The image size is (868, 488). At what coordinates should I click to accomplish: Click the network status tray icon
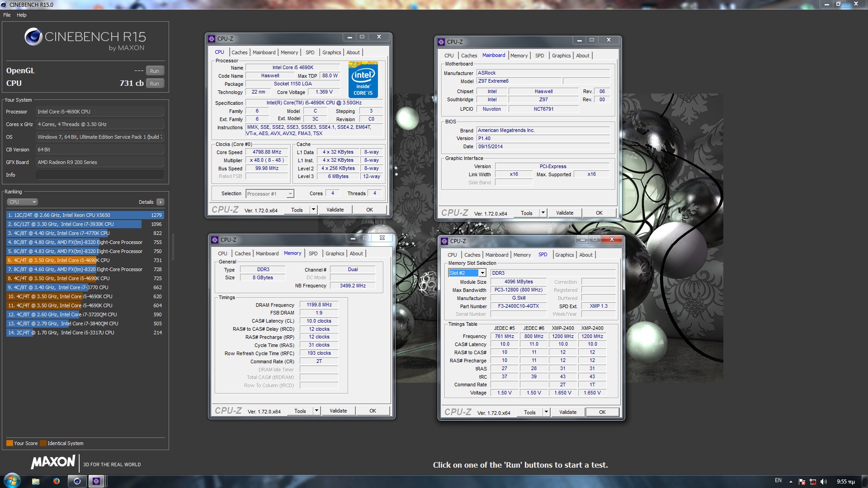tap(813, 482)
